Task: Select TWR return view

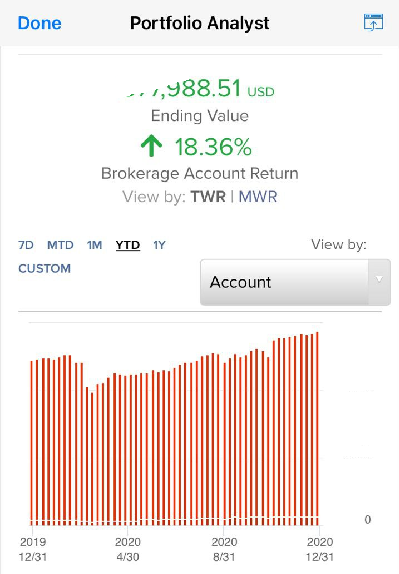Action: tap(208, 197)
